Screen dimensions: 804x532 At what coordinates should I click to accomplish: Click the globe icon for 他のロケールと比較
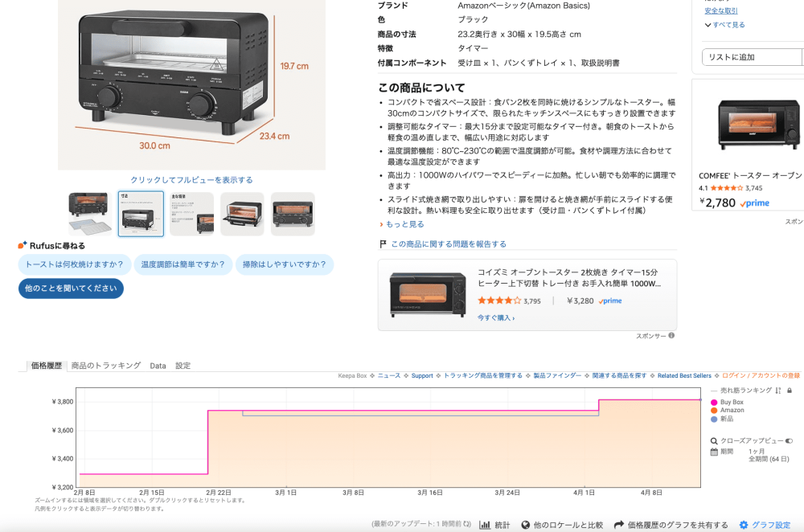tap(526, 525)
